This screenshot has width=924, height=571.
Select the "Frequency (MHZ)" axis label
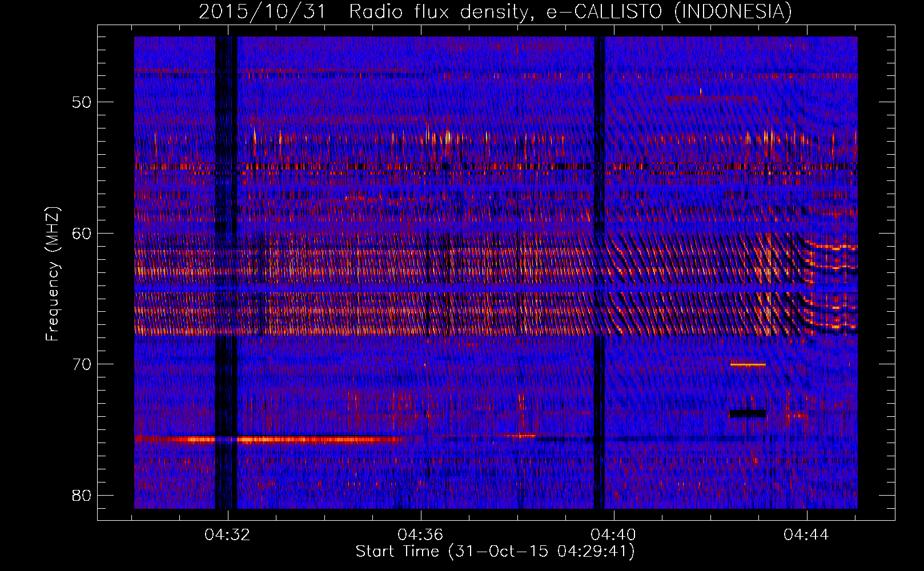pyautogui.click(x=53, y=274)
